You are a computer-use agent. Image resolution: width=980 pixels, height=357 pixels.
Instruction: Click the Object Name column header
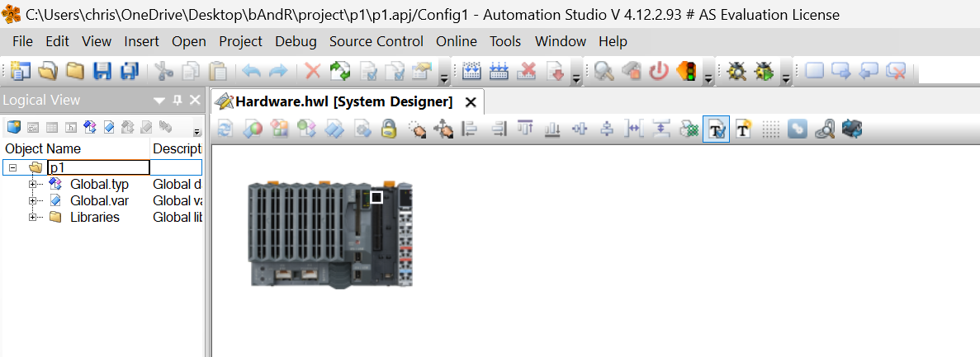tap(76, 149)
